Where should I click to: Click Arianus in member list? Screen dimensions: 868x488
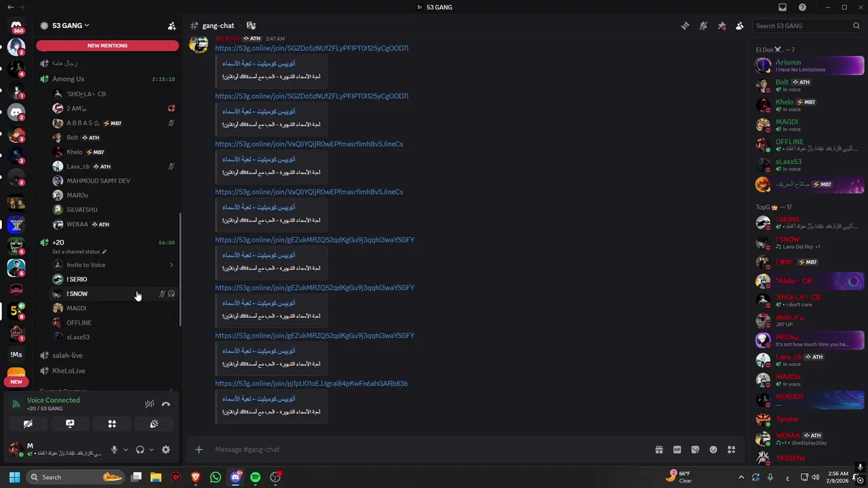pyautogui.click(x=809, y=65)
